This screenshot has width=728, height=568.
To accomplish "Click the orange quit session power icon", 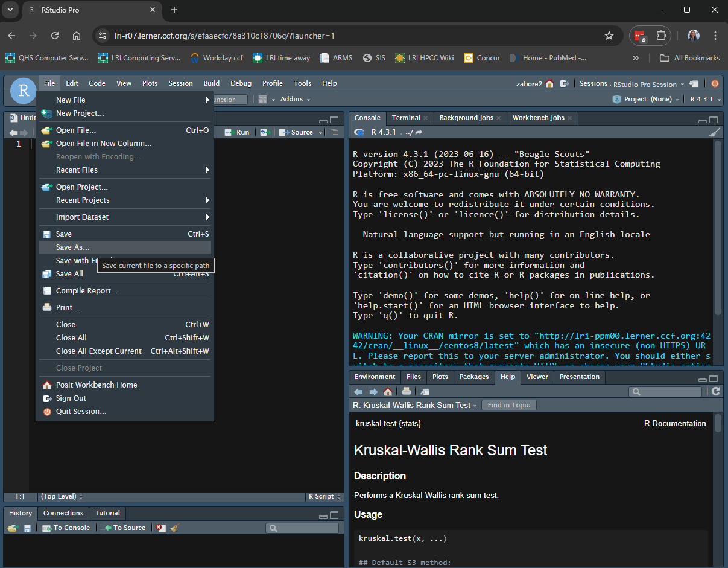I will 715,84.
